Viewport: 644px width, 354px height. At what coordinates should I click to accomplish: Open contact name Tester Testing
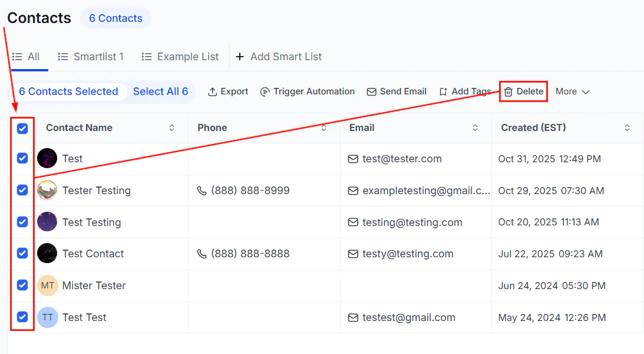97,191
